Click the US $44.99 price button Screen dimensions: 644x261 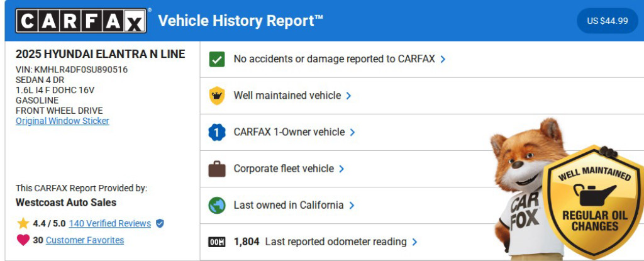pos(607,21)
